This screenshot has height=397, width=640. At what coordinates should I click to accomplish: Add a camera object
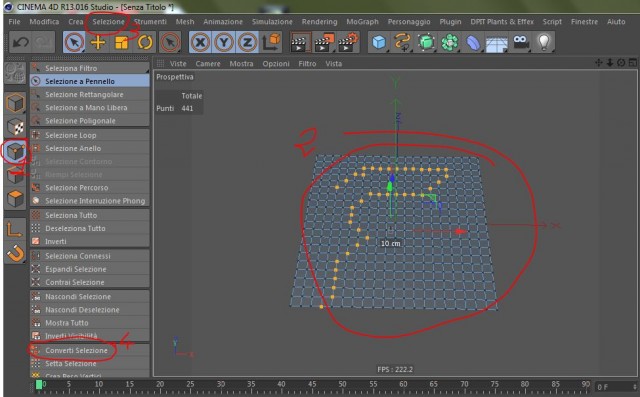520,42
